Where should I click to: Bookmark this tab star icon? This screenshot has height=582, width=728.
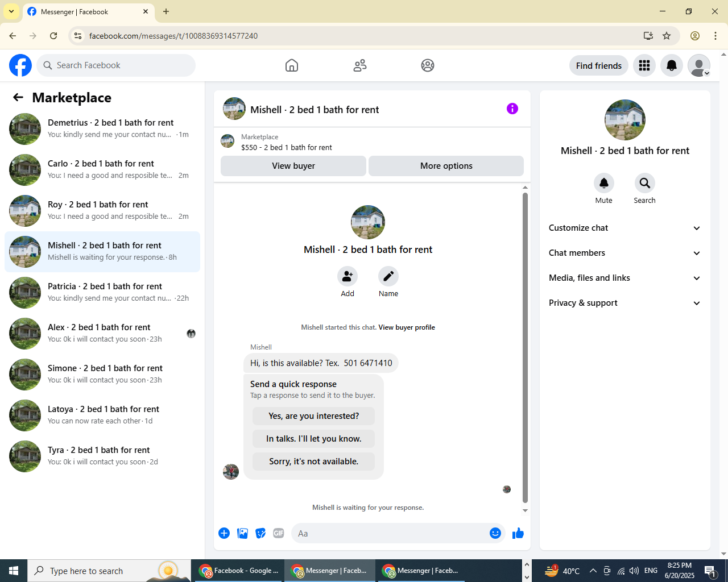667,36
